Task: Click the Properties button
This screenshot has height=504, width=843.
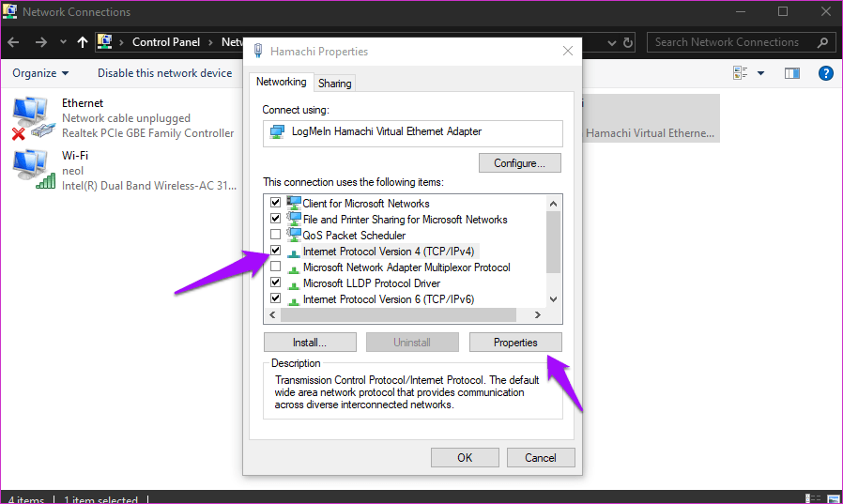Action: click(515, 343)
